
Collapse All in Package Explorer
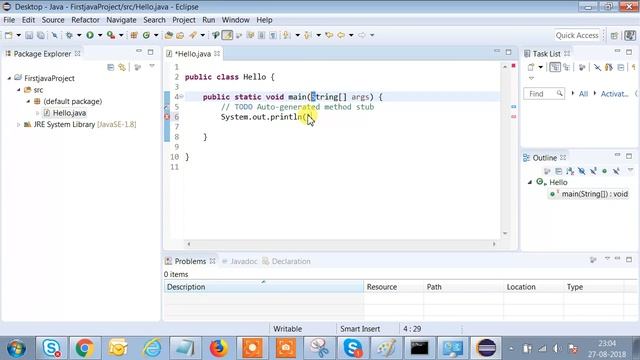pyautogui.click(x=111, y=67)
